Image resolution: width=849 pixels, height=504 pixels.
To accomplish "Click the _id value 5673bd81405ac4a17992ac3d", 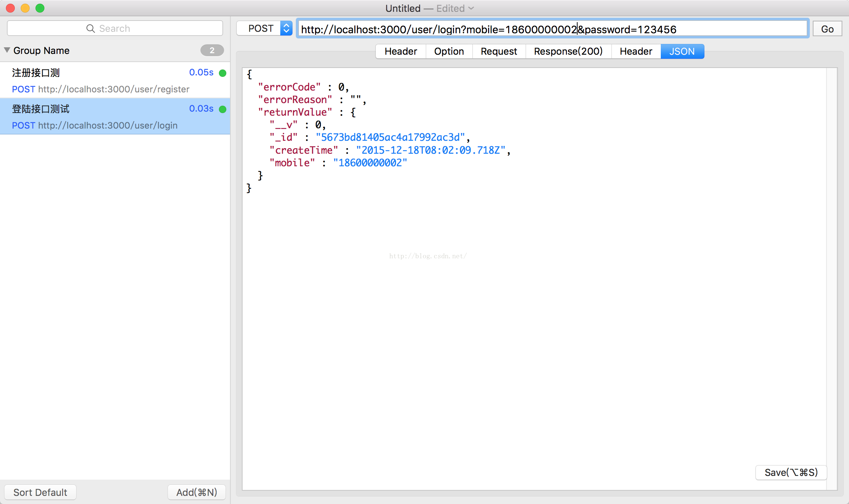I will point(390,137).
